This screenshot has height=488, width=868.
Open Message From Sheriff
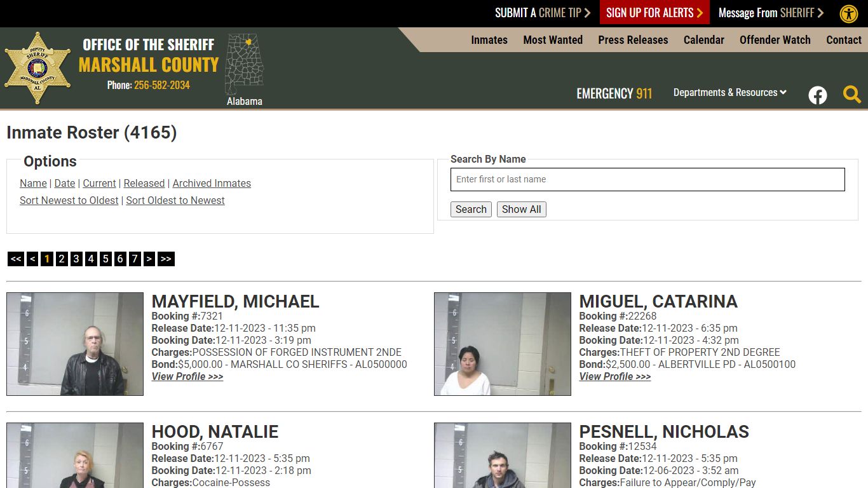[771, 13]
